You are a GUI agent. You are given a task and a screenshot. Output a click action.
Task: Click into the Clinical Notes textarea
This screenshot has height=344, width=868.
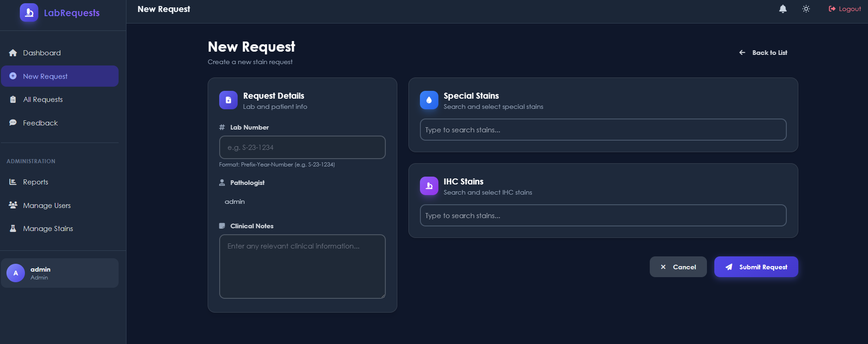click(x=302, y=267)
